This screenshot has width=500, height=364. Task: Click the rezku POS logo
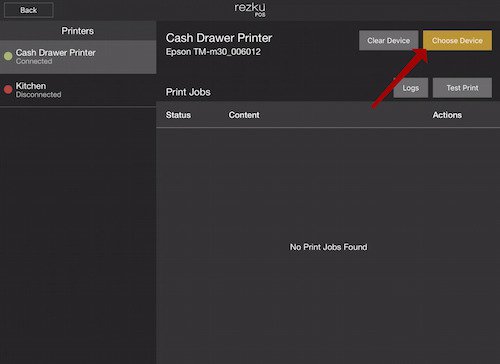click(x=250, y=9)
